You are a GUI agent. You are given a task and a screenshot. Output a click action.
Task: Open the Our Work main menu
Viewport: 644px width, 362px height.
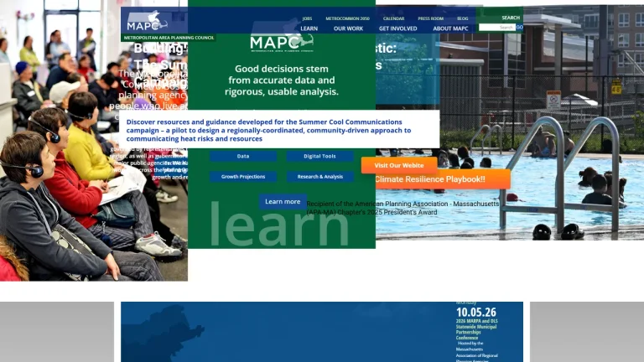pyautogui.click(x=348, y=28)
